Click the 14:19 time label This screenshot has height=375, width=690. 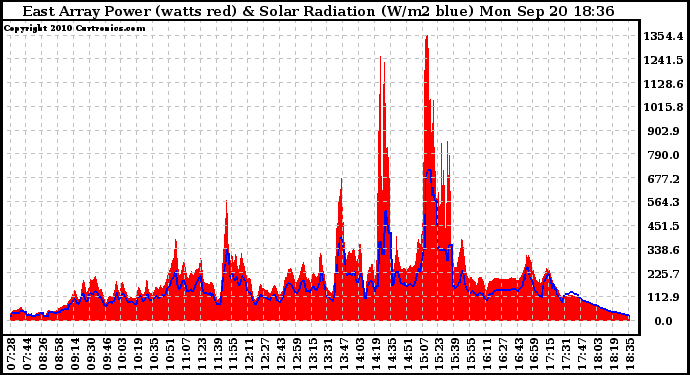tap(376, 354)
